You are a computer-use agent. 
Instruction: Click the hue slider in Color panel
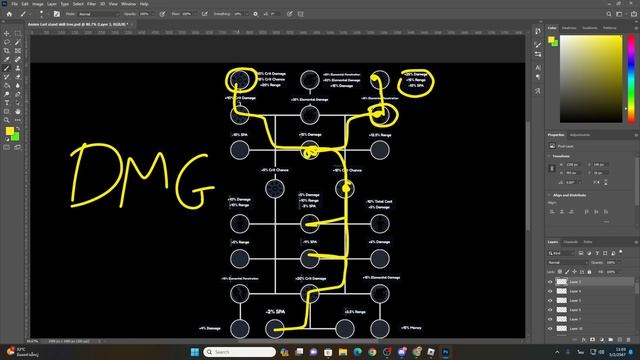click(x=631, y=79)
